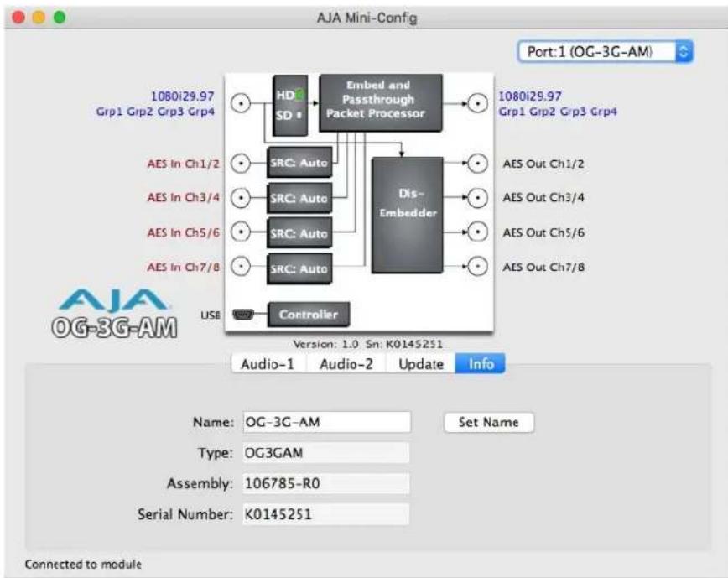Click the Assembly field 106785-R0
Viewport: 728px width, 578px height.
(x=325, y=483)
